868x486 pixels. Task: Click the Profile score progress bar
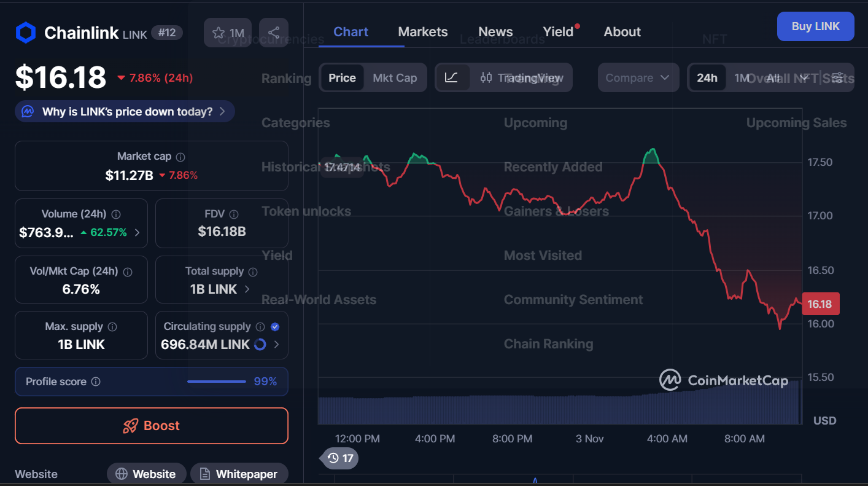tap(216, 381)
